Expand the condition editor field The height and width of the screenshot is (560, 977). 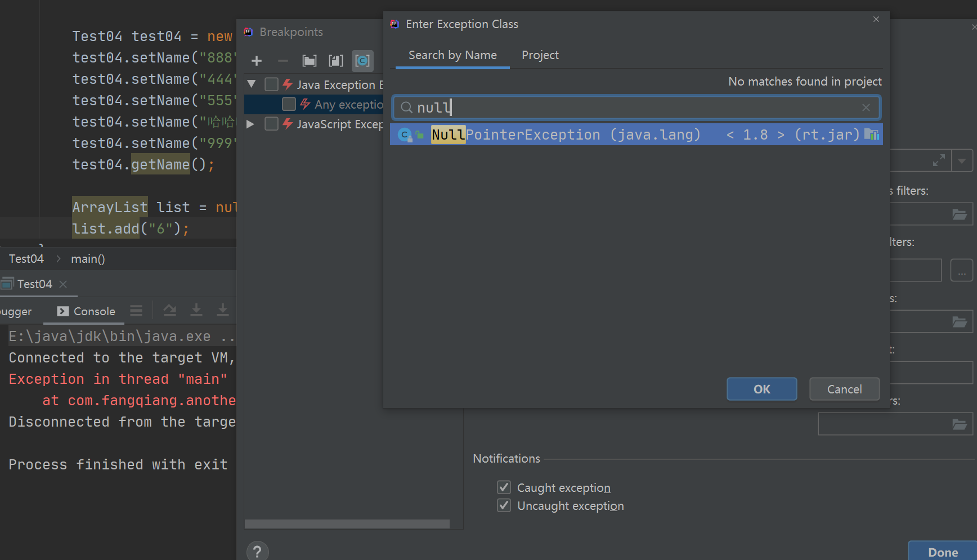point(939,160)
